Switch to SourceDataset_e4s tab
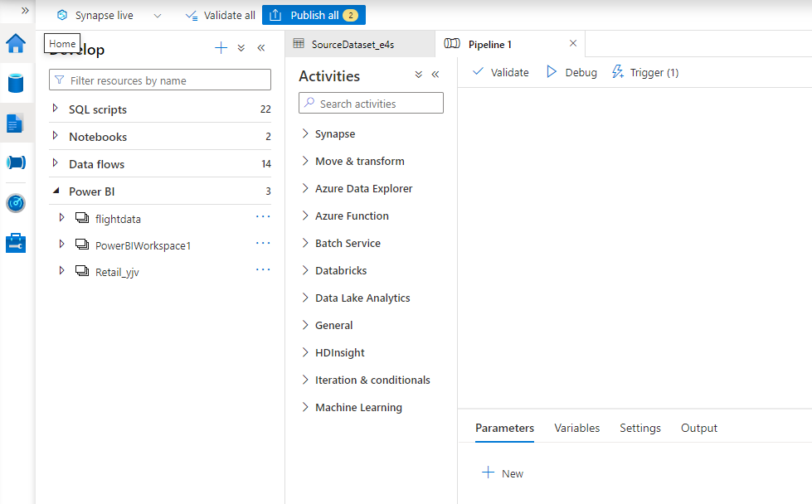Screen dimensions: 812x504 [x=360, y=45]
